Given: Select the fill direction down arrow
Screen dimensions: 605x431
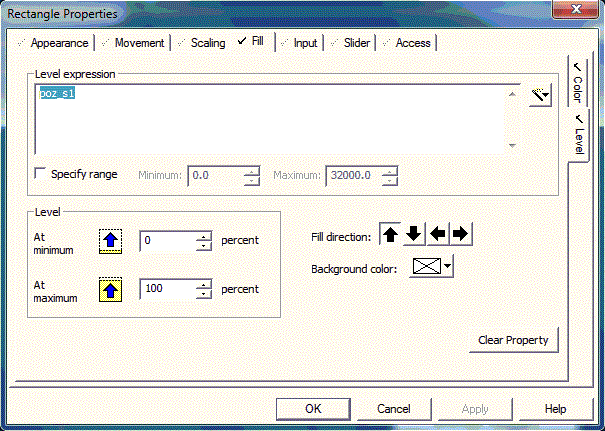Looking at the screenshot, I should [x=414, y=235].
